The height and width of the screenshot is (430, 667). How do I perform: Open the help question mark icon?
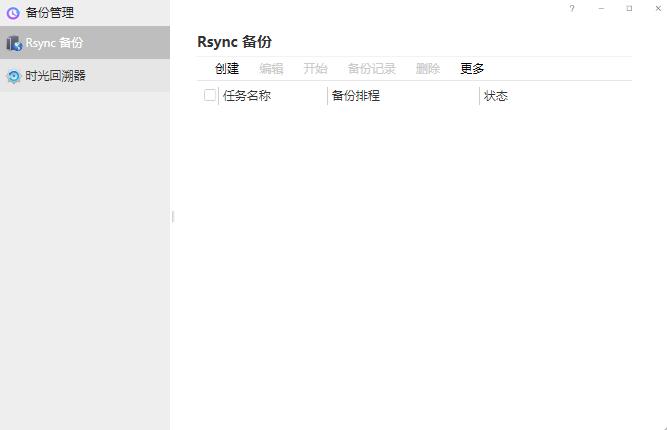pos(572,9)
